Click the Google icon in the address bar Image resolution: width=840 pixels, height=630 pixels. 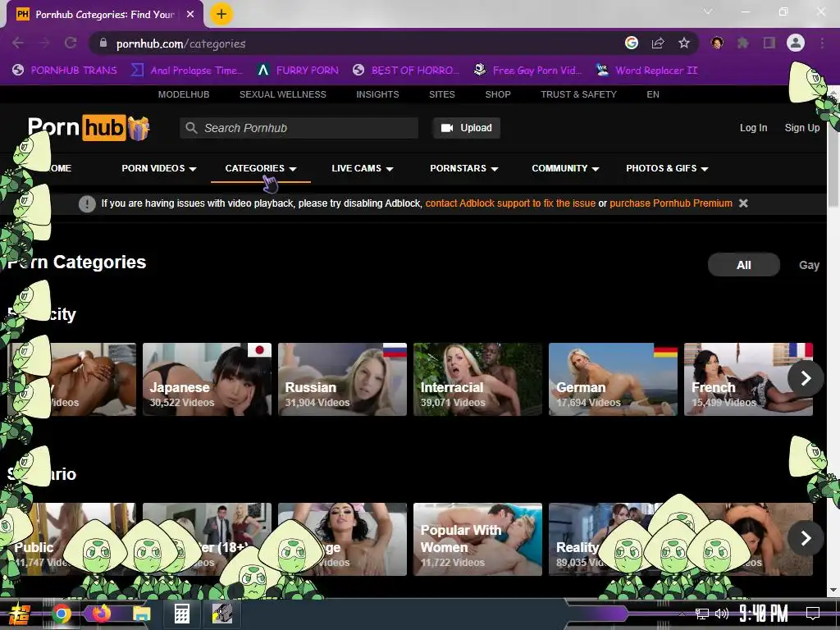[632, 43]
